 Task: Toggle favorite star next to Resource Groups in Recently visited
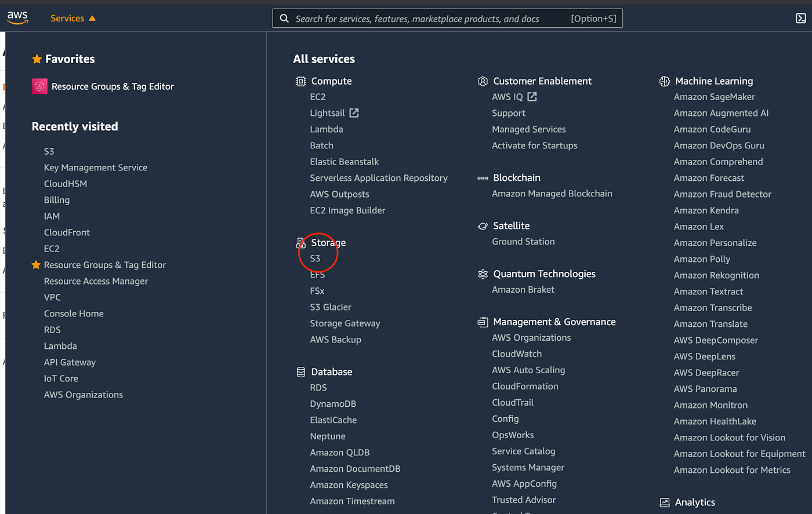[x=36, y=265]
